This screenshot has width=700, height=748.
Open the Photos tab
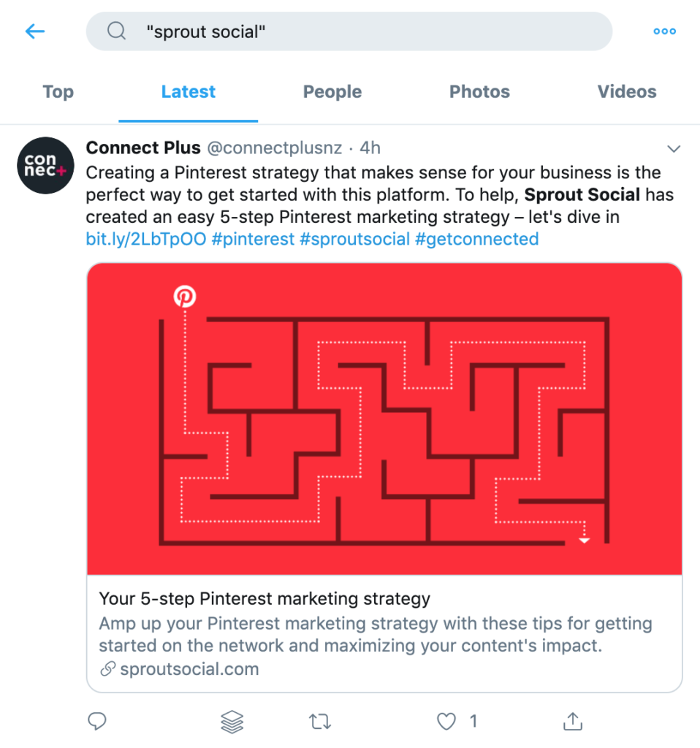pos(479,92)
